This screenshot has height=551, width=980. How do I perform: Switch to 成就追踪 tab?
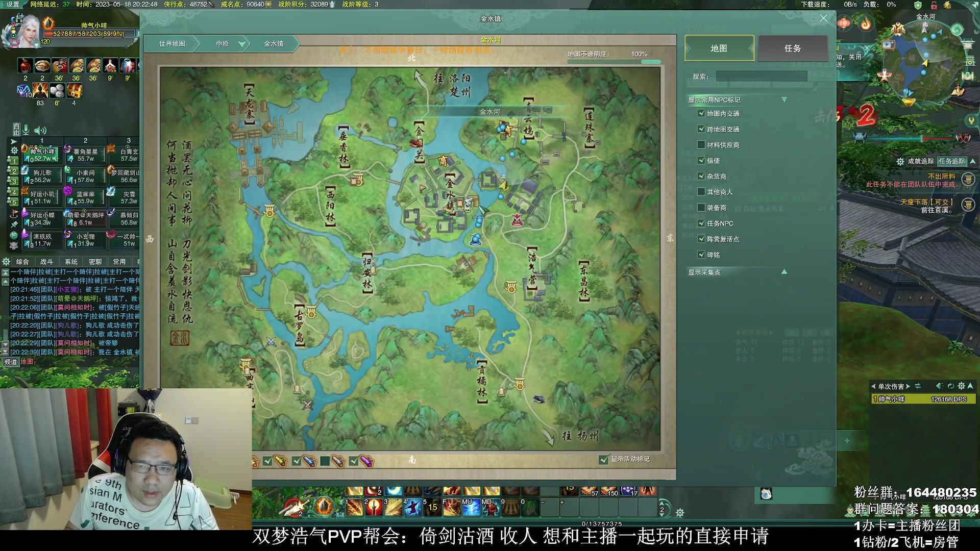coord(921,161)
